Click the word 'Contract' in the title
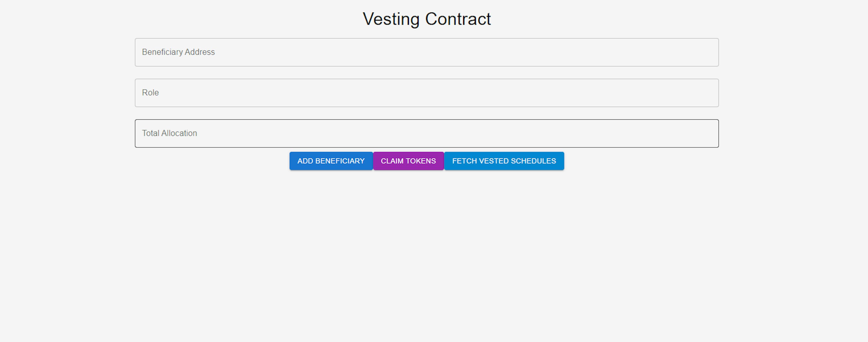 coord(458,19)
